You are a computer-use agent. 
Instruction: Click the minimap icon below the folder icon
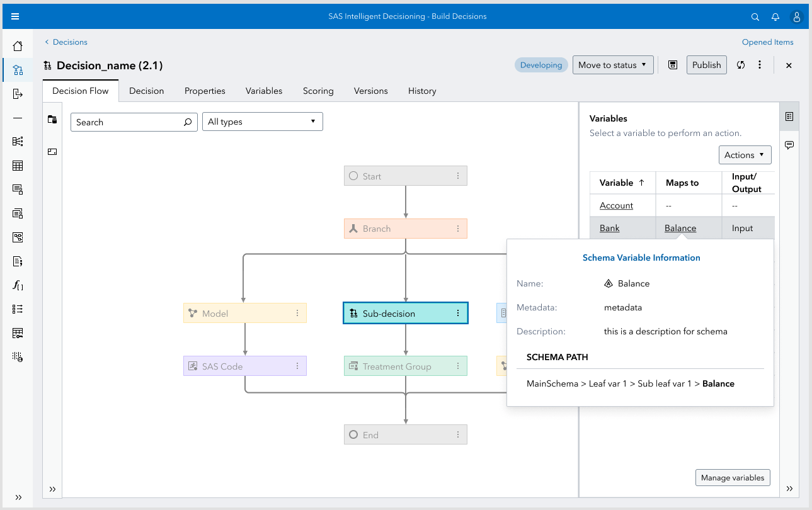point(52,152)
